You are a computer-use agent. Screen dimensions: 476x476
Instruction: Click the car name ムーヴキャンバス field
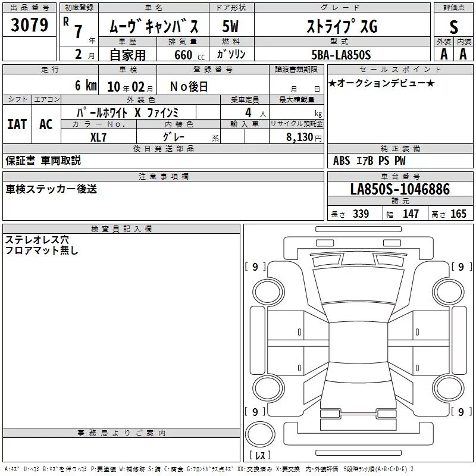[x=154, y=26]
